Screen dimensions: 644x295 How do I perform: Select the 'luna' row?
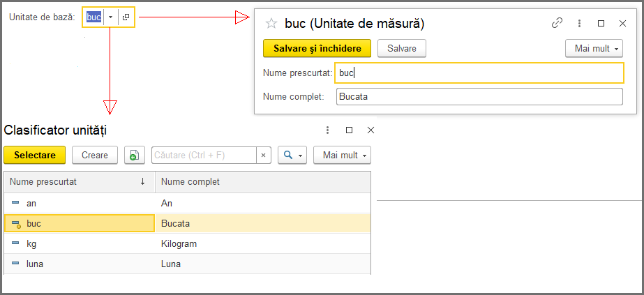tap(187, 264)
